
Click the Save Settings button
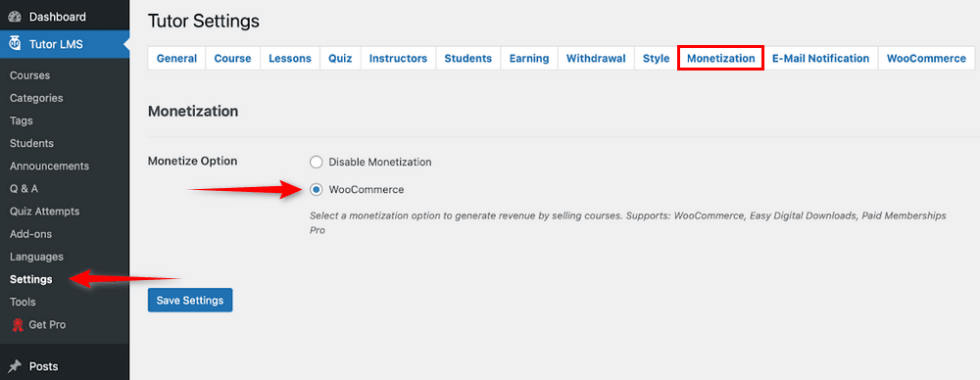click(x=190, y=300)
